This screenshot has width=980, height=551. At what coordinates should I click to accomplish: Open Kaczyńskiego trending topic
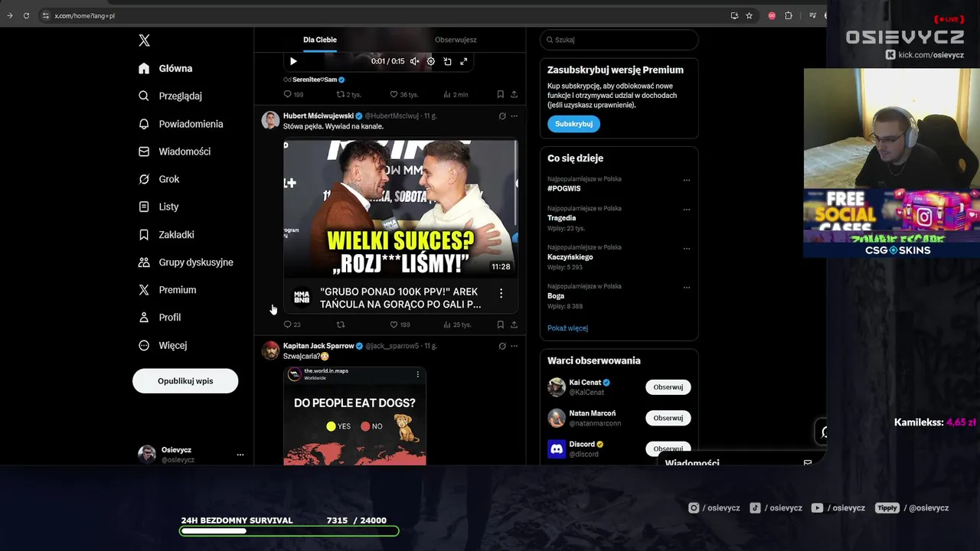[570, 257]
